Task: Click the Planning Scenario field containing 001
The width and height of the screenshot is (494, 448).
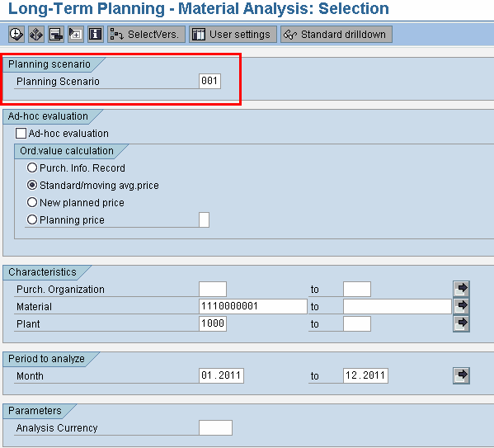Action: tap(209, 81)
